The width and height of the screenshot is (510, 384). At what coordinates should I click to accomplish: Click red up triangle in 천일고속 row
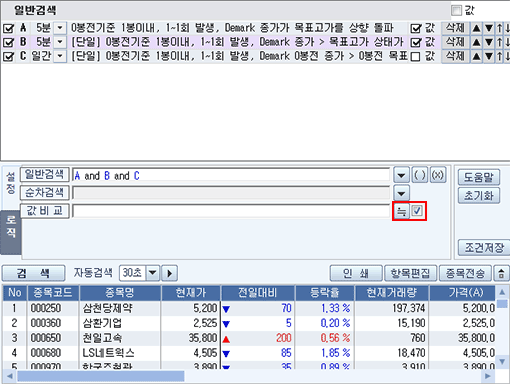pos(226,339)
